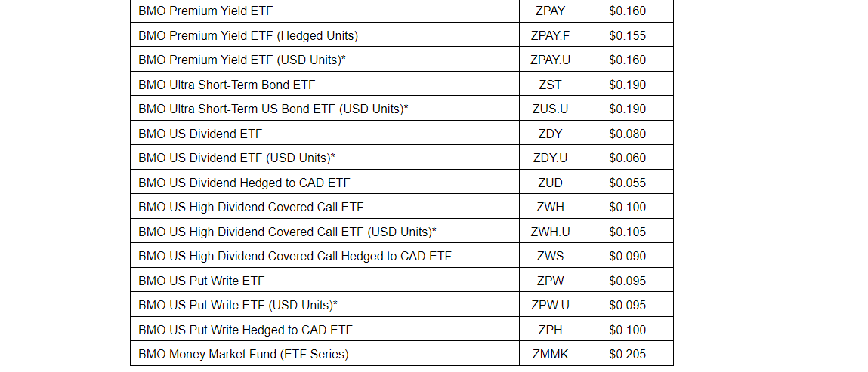Select the ZUS.U ticker cell
Viewport: 868px width, 372px height.
click(550, 109)
